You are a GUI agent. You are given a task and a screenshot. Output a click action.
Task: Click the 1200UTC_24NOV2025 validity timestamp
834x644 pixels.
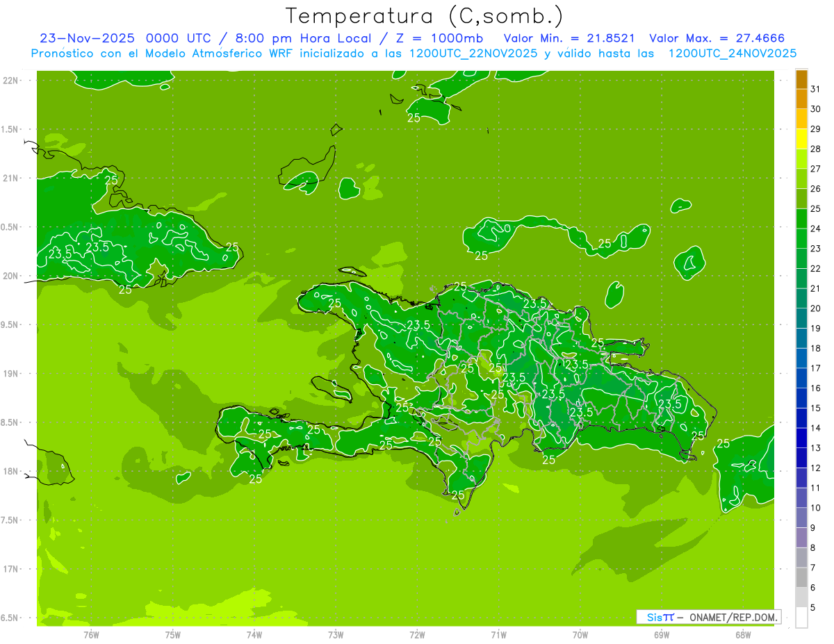coord(732,53)
